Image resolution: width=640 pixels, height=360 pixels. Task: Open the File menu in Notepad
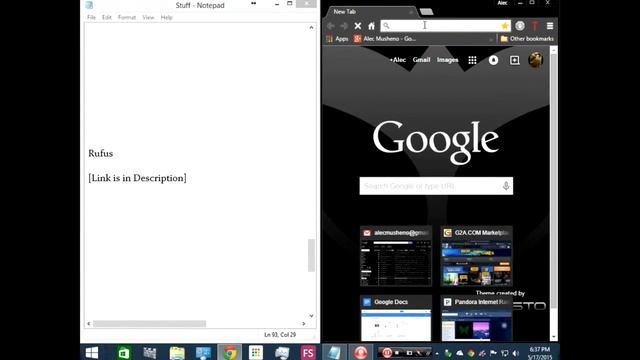[x=91, y=18]
